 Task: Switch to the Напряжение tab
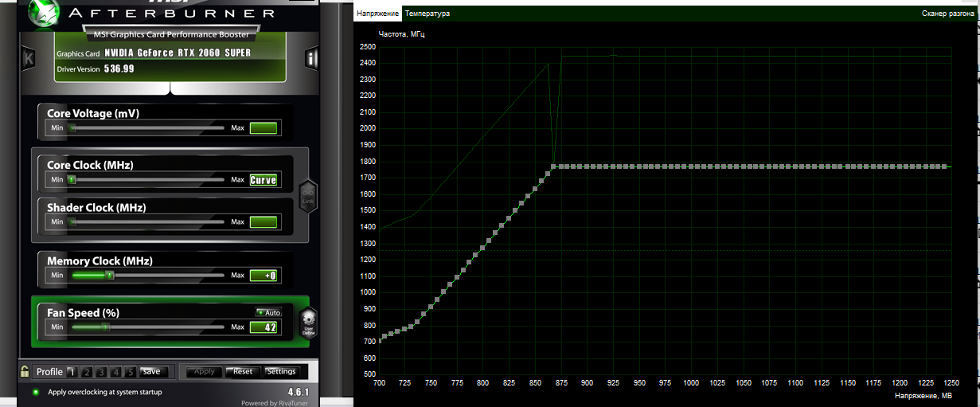point(378,14)
